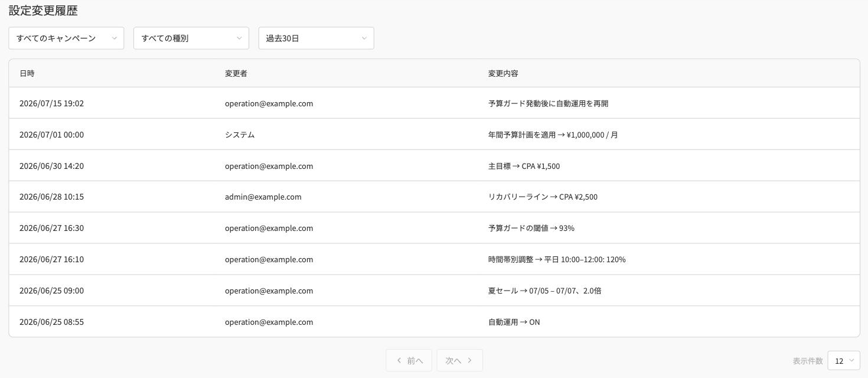The width and height of the screenshot is (868, 378).
Task: Select the 2026/06/27 16:10 date cell
Action: [x=52, y=259]
